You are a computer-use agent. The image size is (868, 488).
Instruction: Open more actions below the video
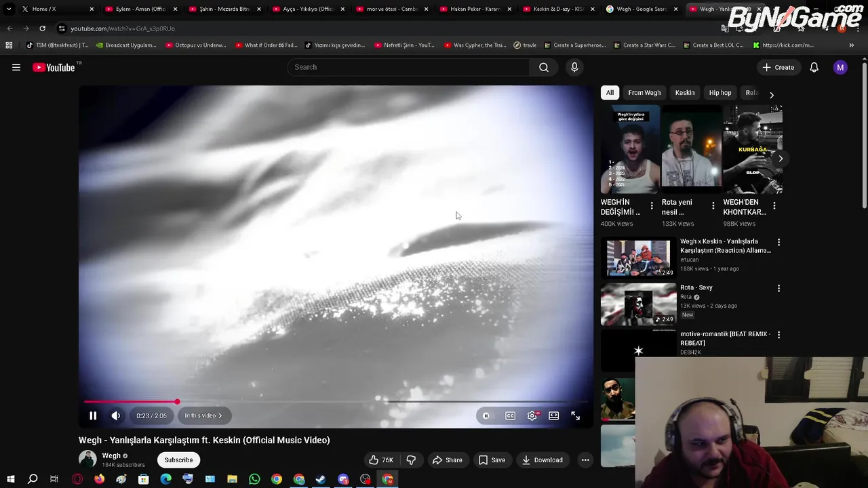coord(585,460)
